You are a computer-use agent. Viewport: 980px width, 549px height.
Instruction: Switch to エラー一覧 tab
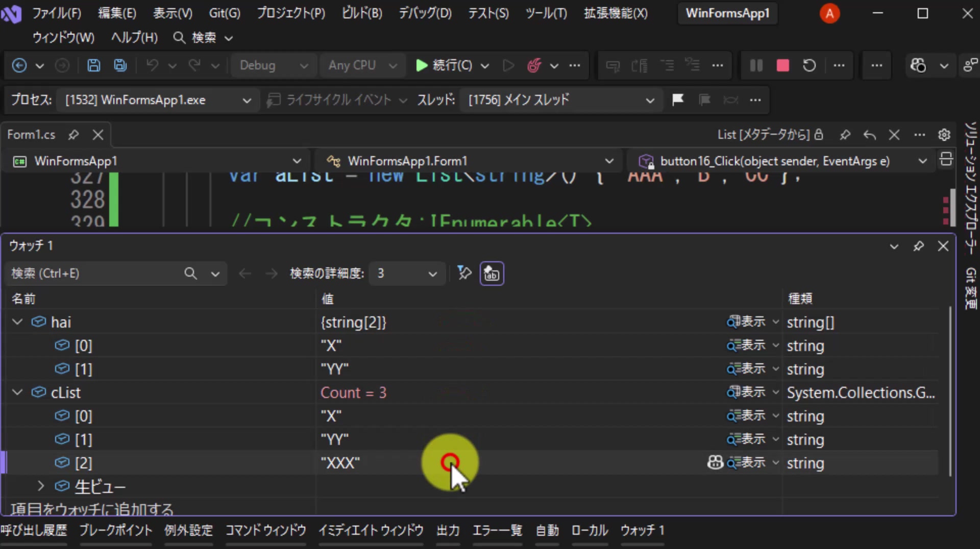[x=497, y=531]
